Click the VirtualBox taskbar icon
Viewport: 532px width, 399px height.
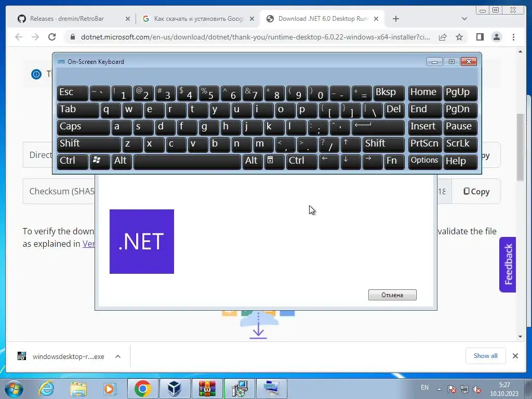175,389
